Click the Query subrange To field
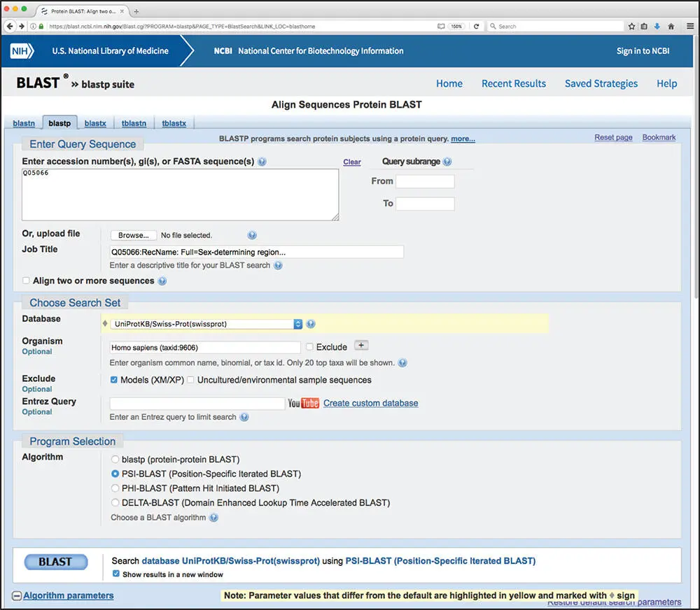700x610 pixels. tap(425, 204)
